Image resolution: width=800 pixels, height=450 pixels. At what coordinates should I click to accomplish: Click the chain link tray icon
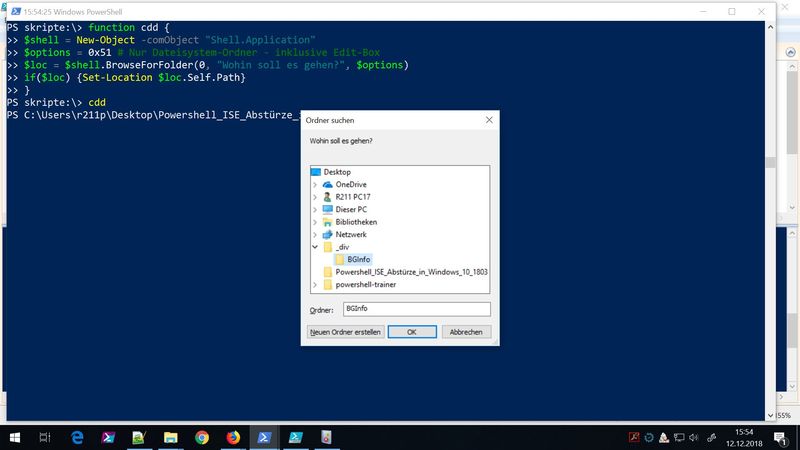712,437
